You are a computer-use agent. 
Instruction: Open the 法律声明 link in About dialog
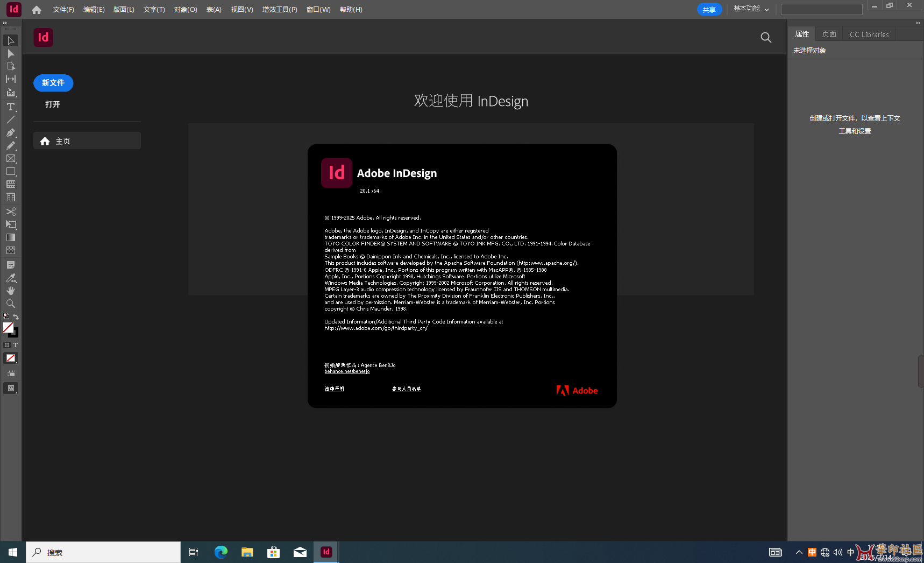click(334, 389)
